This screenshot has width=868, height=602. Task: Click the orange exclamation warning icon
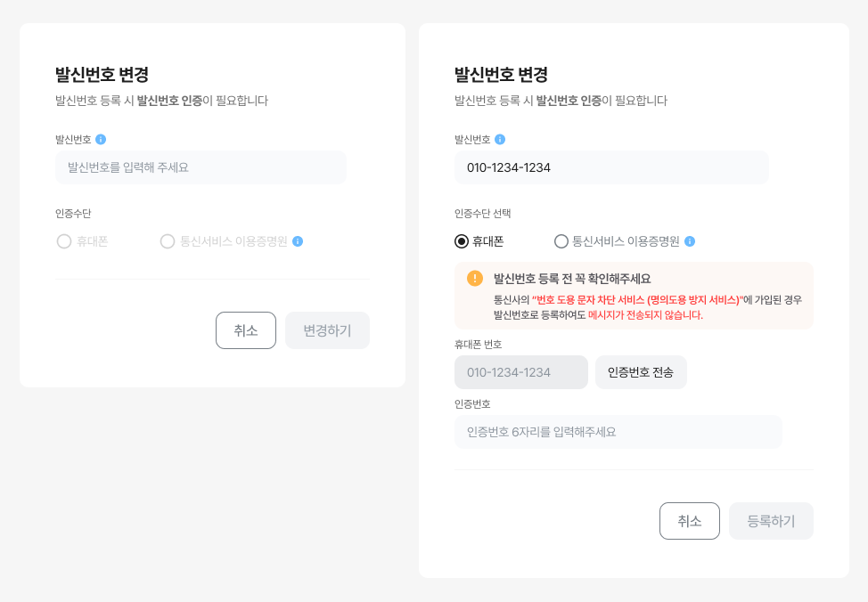point(475,278)
